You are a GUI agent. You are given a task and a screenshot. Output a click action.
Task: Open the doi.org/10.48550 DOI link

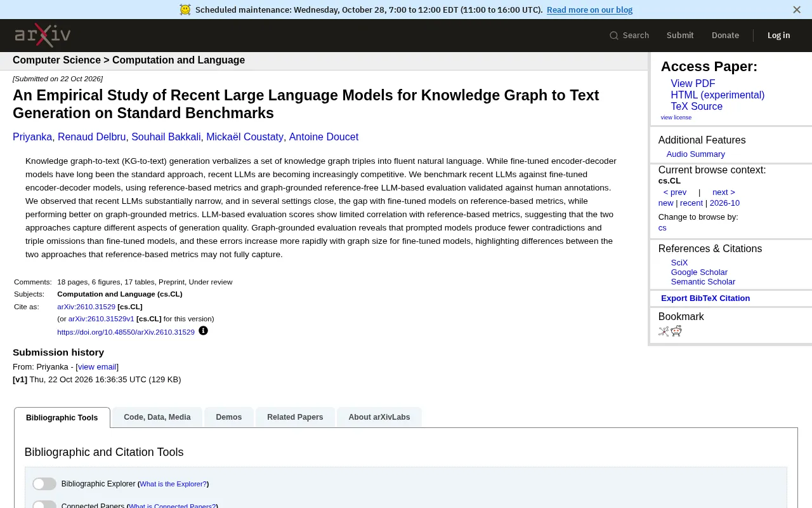(x=126, y=332)
